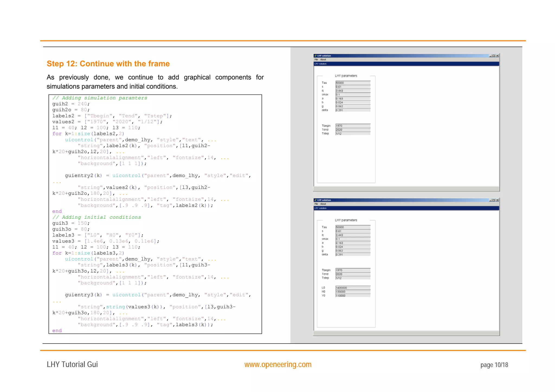This screenshot has height=392, width=555.
Task: Click 'LHY parameters' frame title in upper window
Action: [346, 76]
